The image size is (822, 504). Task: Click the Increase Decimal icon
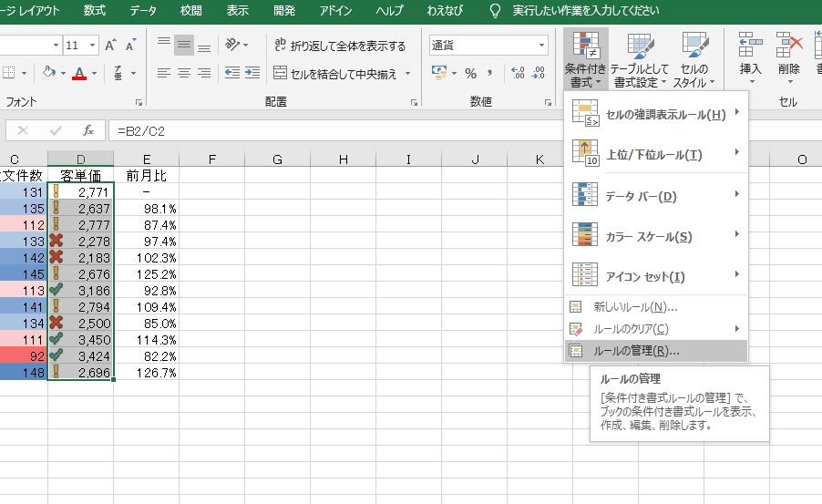click(x=518, y=74)
